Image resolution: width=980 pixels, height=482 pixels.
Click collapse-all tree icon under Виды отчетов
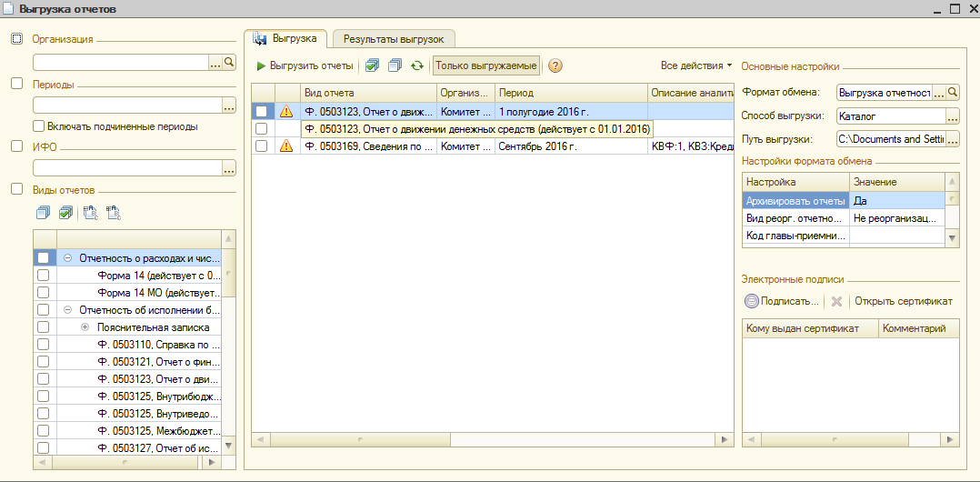coord(113,213)
